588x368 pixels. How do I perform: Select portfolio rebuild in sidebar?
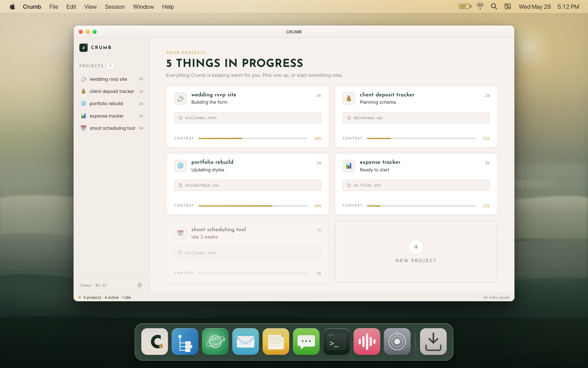pos(112,103)
